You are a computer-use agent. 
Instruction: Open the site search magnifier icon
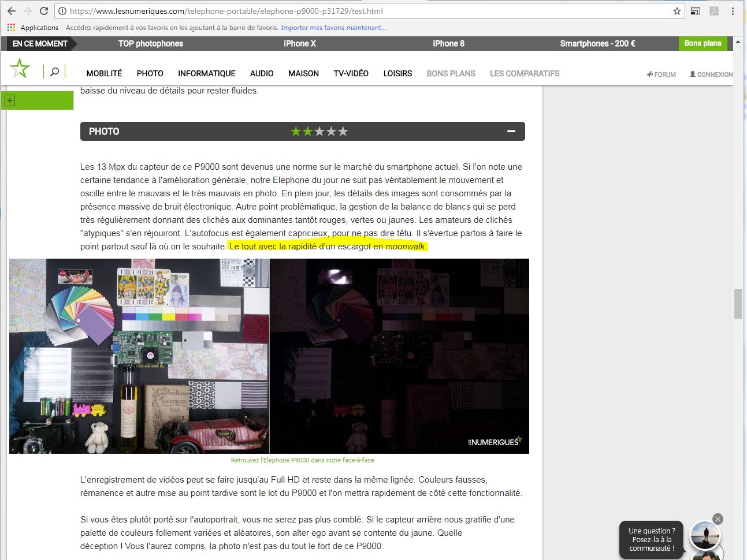click(x=54, y=72)
